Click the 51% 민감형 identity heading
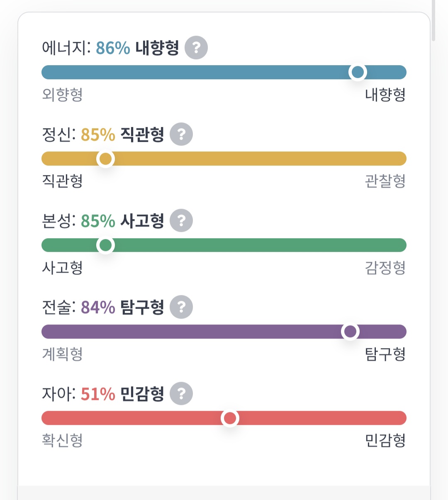 pos(122,394)
